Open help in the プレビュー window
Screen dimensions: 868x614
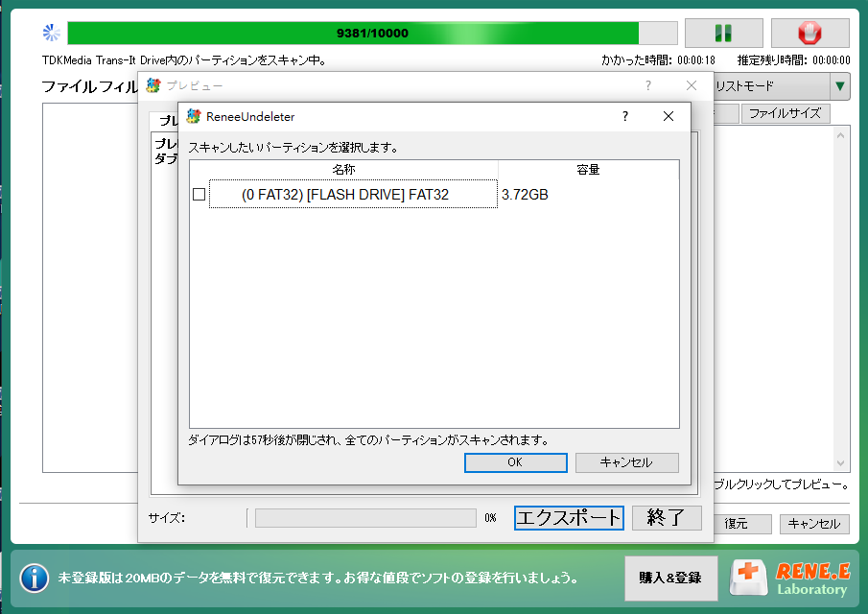(x=648, y=85)
